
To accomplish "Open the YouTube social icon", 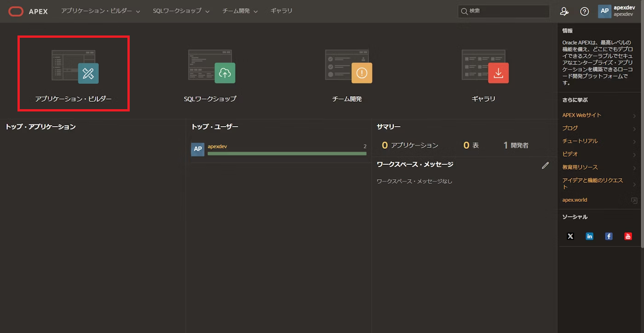I will pyautogui.click(x=628, y=236).
